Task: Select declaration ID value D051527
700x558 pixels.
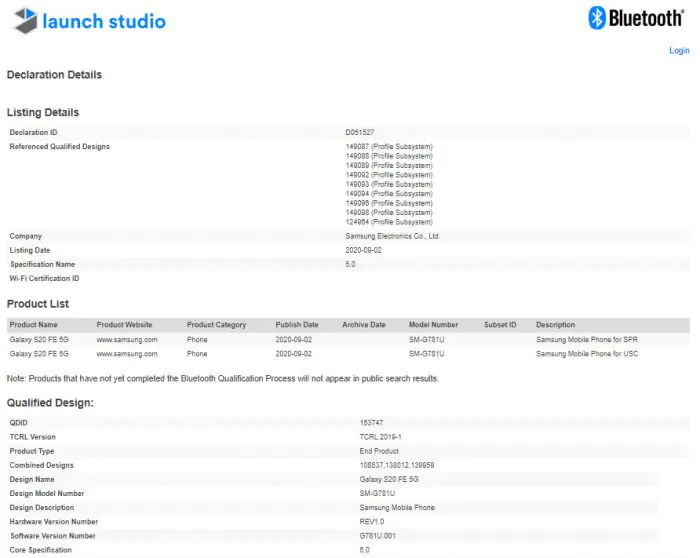Action: tap(359, 132)
